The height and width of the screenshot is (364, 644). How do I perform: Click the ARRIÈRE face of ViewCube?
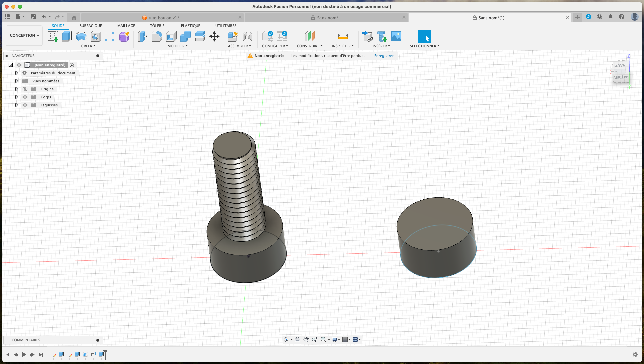click(x=620, y=77)
